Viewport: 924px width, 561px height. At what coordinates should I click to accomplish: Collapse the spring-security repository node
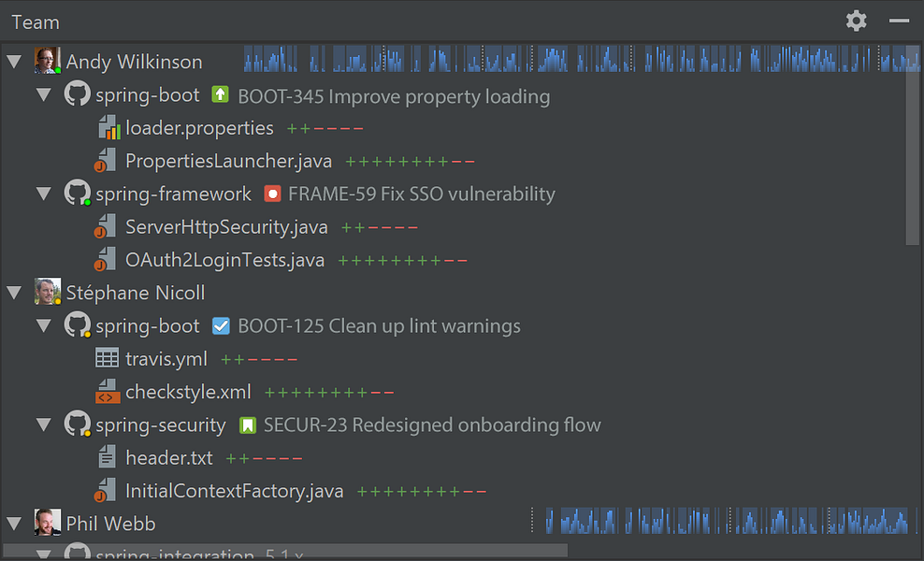pos(44,424)
